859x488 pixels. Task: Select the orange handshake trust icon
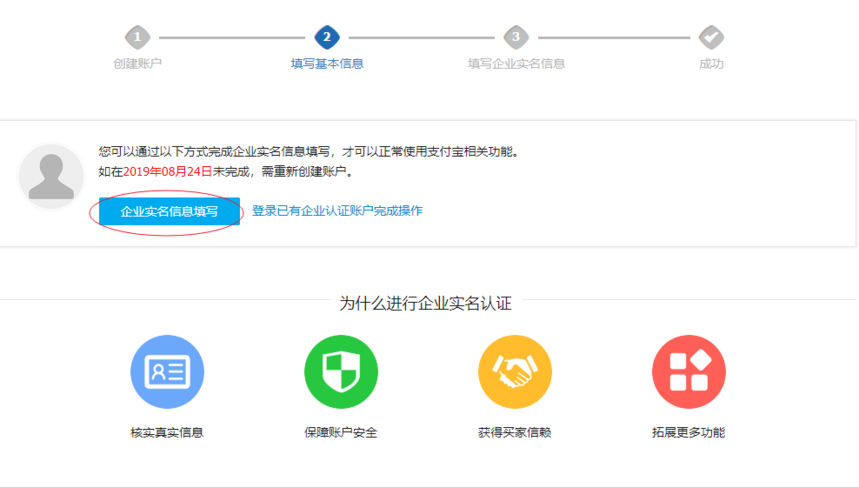tap(515, 372)
